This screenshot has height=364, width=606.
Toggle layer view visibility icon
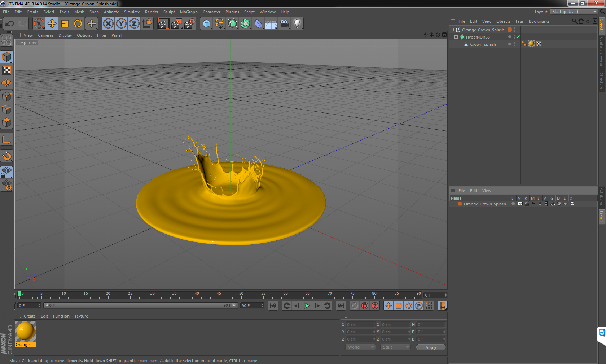tap(520, 204)
